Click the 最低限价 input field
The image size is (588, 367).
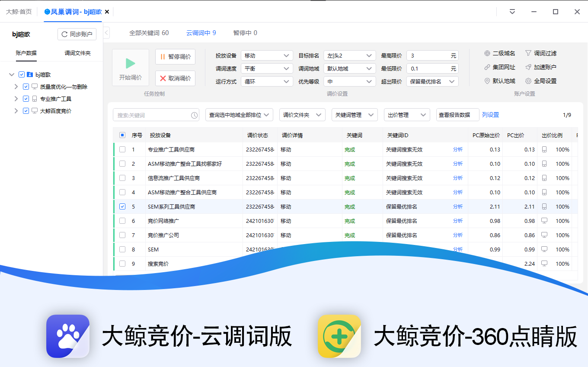[x=432, y=68]
